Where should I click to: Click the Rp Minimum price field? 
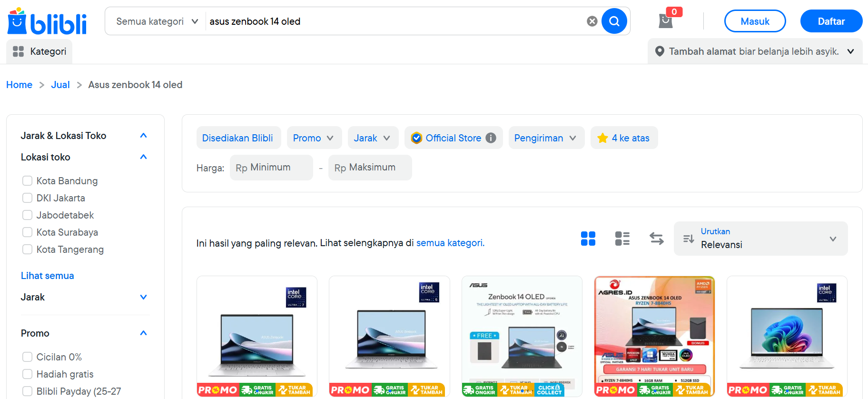pos(271,168)
